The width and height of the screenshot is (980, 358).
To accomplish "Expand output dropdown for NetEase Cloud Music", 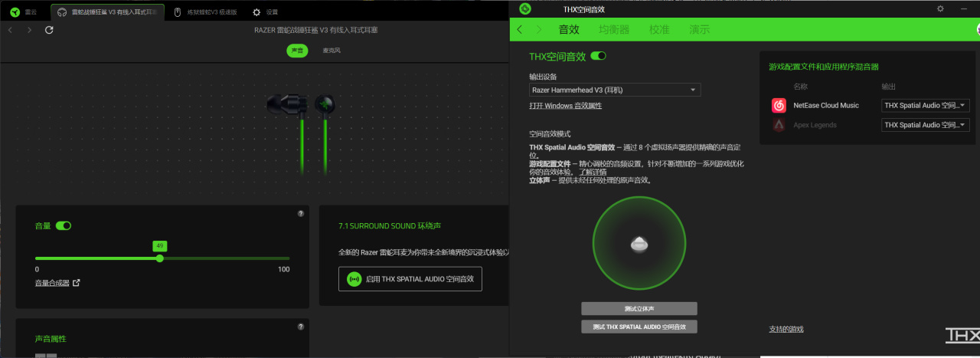I will tap(926, 105).
